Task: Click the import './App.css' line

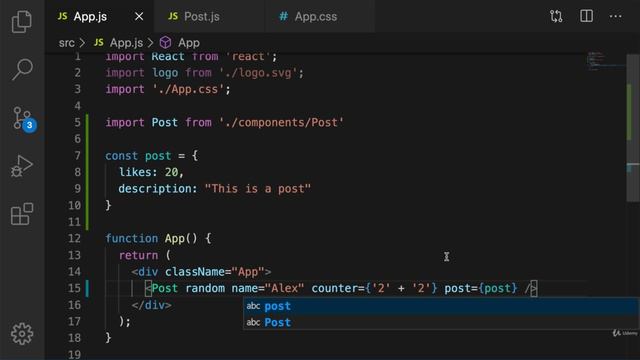Action: click(x=168, y=89)
